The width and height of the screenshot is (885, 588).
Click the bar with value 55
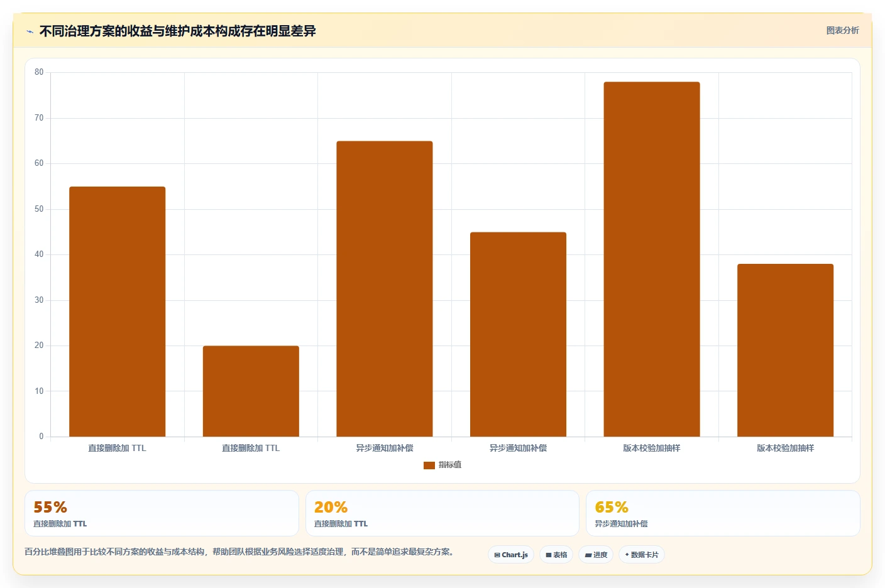(118, 312)
